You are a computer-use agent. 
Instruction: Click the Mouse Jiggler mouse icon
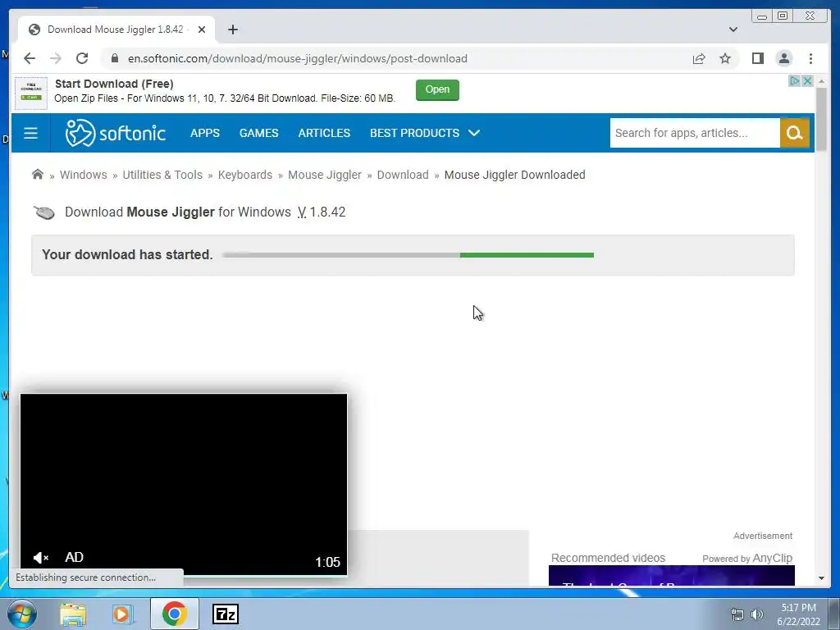(44, 212)
